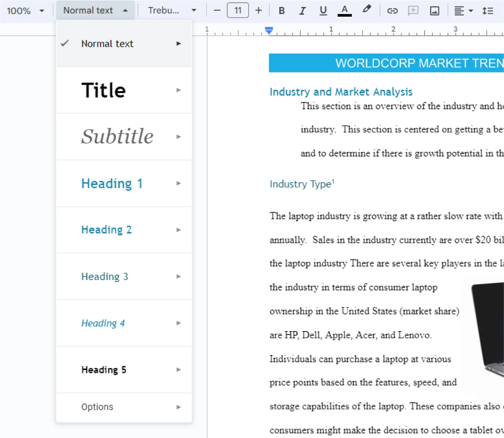
Task: Open the text color picker
Action: (x=344, y=10)
